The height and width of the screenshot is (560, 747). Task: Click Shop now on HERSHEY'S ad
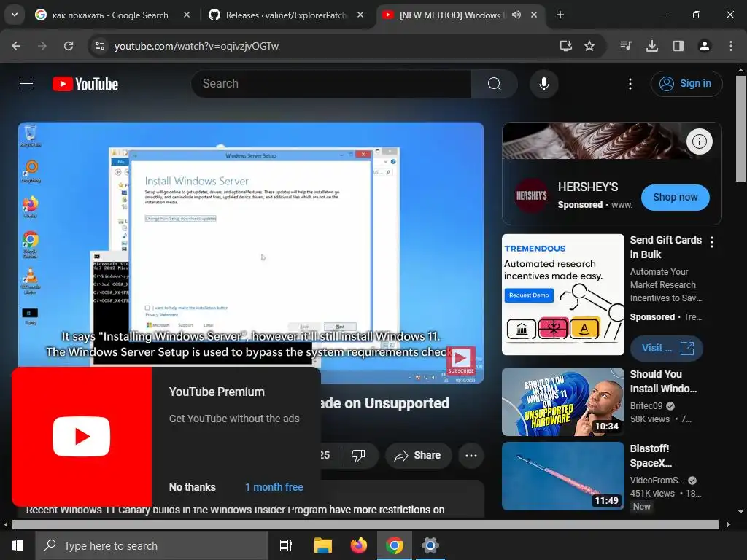click(x=675, y=197)
